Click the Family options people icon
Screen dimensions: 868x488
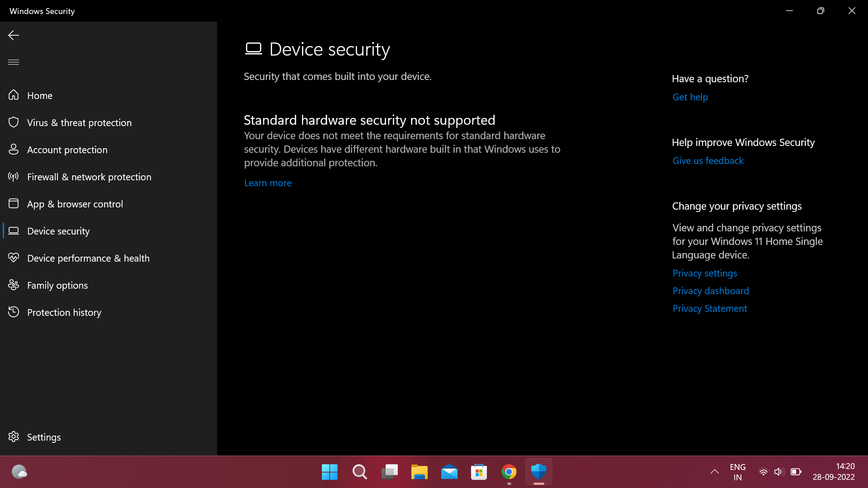pyautogui.click(x=14, y=285)
